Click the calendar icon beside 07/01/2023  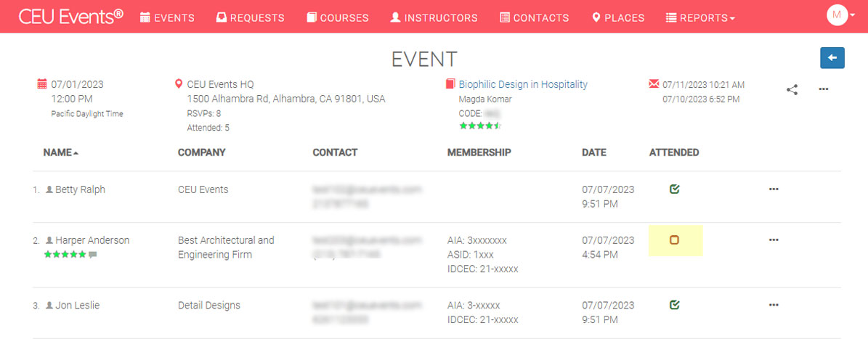pyautogui.click(x=42, y=85)
